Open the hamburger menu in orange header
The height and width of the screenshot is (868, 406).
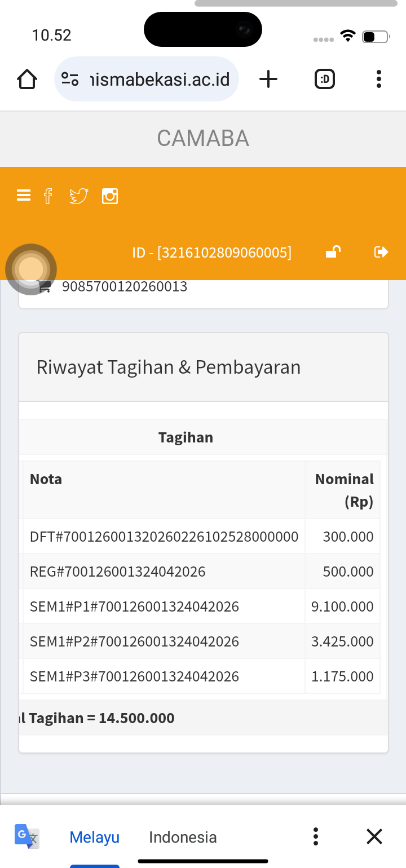(24, 196)
